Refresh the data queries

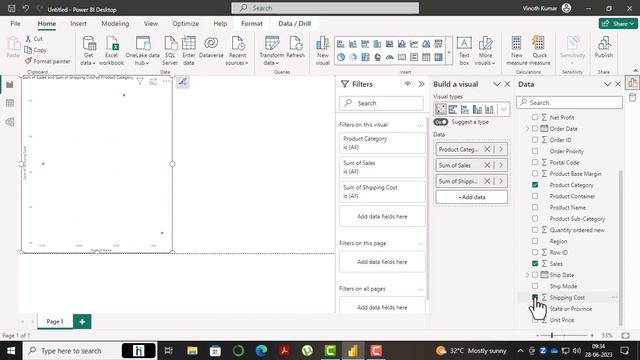[296, 47]
